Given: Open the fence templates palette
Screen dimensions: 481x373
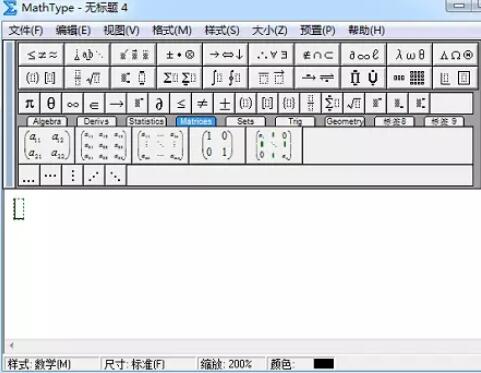Looking at the screenshot, I should pos(41,78).
